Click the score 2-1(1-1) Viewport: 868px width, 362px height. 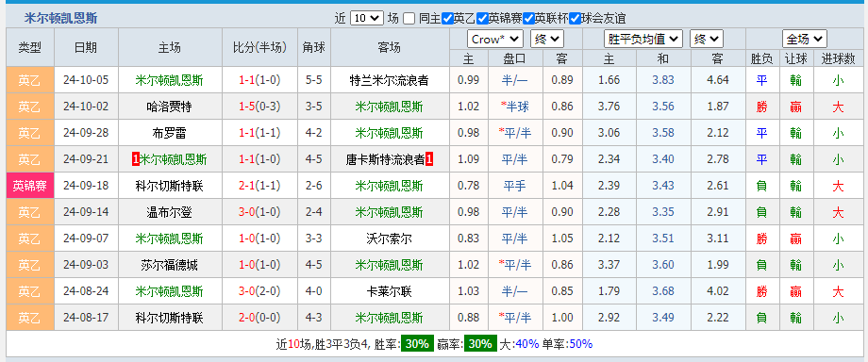(x=259, y=186)
